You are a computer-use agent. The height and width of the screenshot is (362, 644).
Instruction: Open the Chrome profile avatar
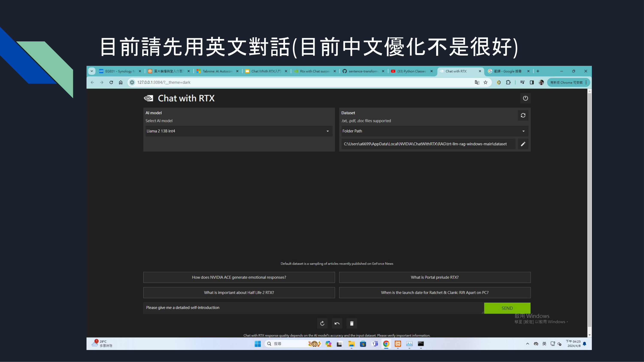coord(541,82)
